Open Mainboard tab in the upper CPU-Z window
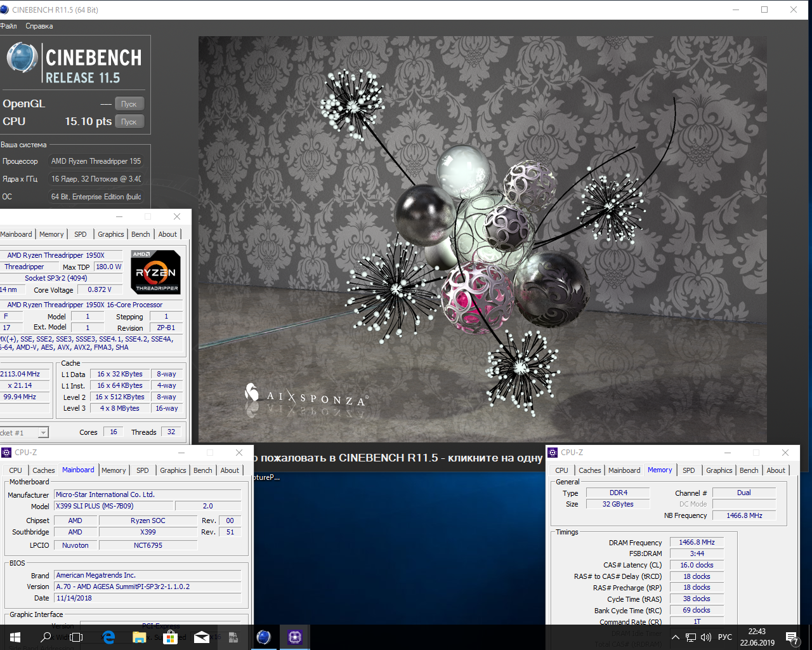Screen dimensions: 812x650 (x=16, y=234)
